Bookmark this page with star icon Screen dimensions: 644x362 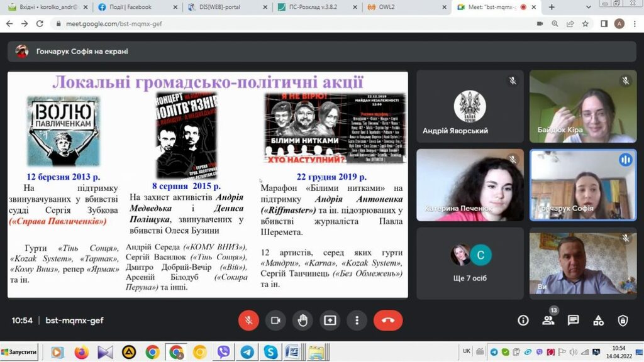pyautogui.click(x=586, y=23)
